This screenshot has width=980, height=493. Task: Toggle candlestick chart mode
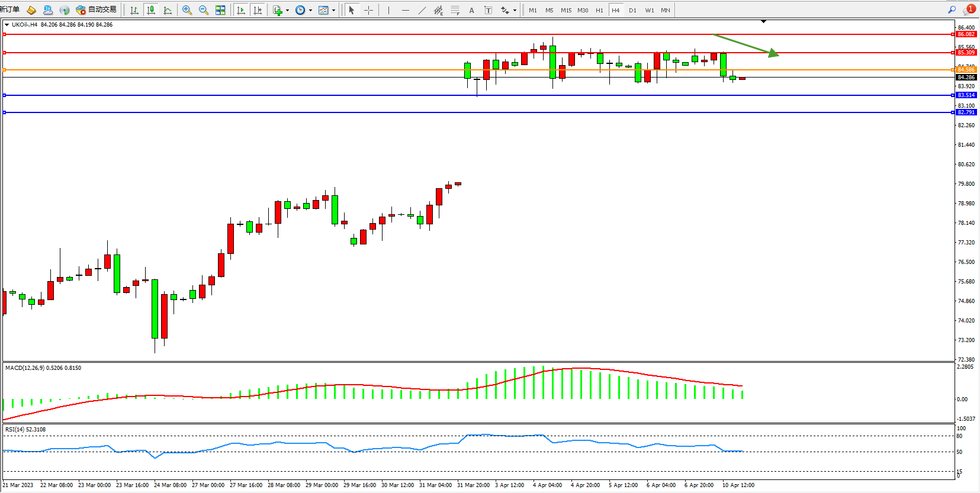point(151,10)
